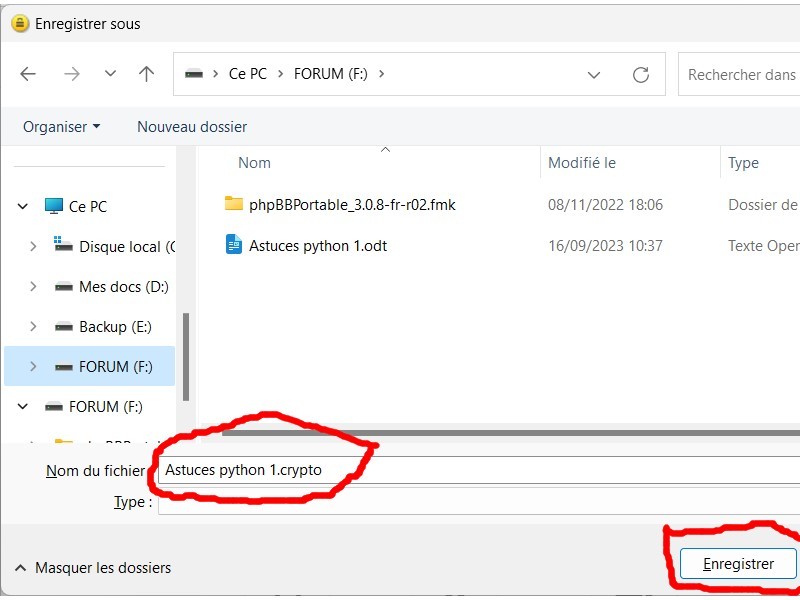
Task: Click the Backup (E:) drive icon
Action: [x=64, y=326]
